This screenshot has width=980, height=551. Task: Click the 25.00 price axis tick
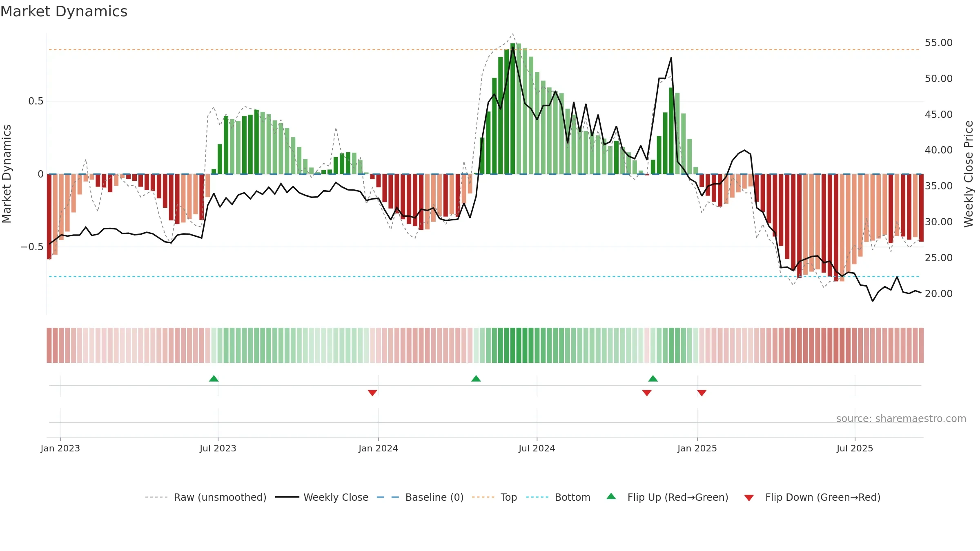click(x=939, y=258)
